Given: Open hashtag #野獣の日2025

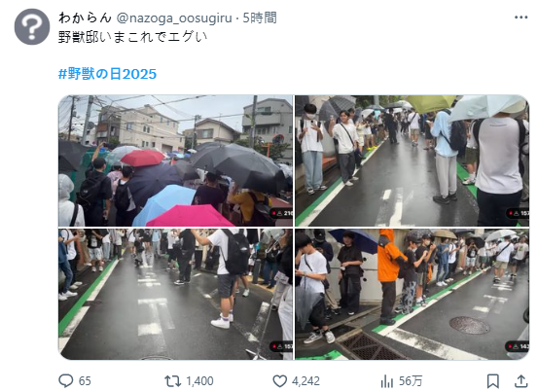Looking at the screenshot, I should click(107, 74).
